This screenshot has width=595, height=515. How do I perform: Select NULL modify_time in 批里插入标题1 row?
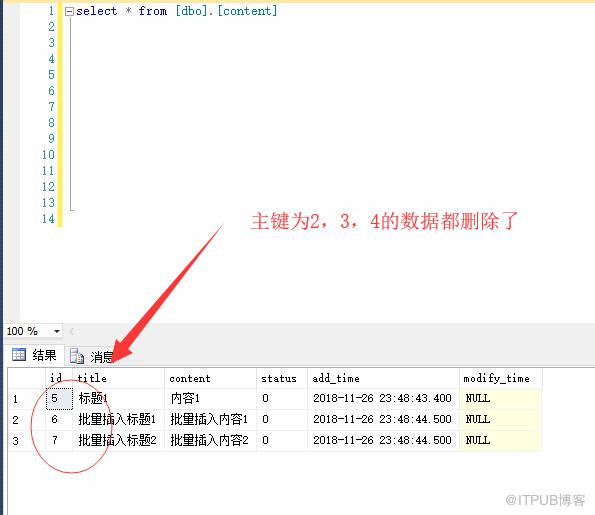(501, 419)
